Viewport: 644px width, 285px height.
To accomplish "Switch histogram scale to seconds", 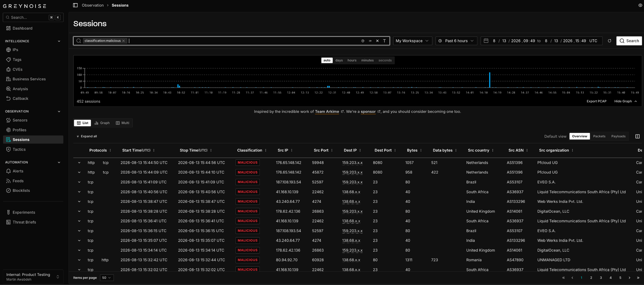I will [385, 60].
